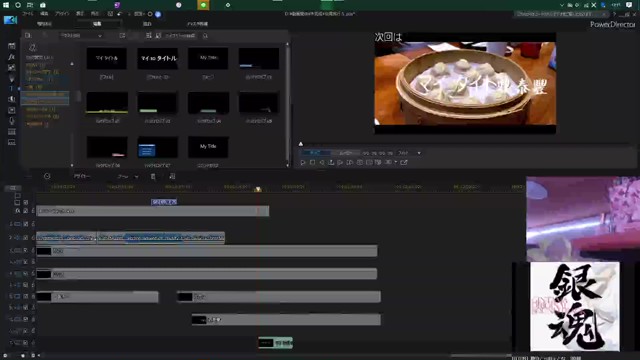Open the timeline tools dropdown arrow
This screenshot has height=360, width=640.
point(136,177)
